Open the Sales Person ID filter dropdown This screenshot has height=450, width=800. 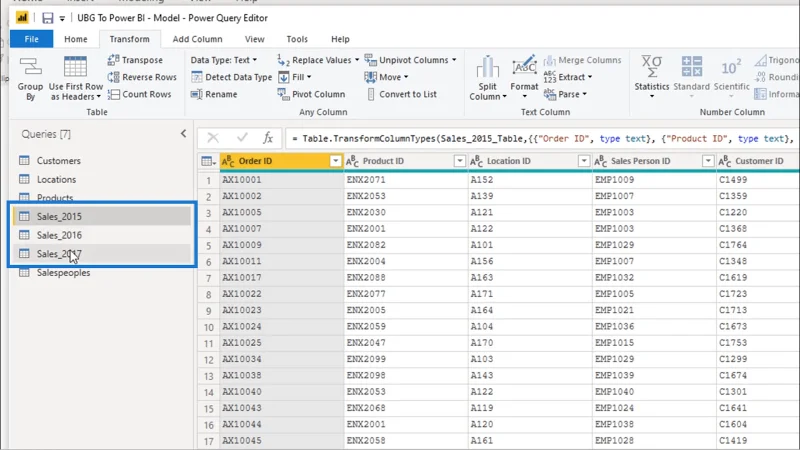pyautogui.click(x=708, y=161)
